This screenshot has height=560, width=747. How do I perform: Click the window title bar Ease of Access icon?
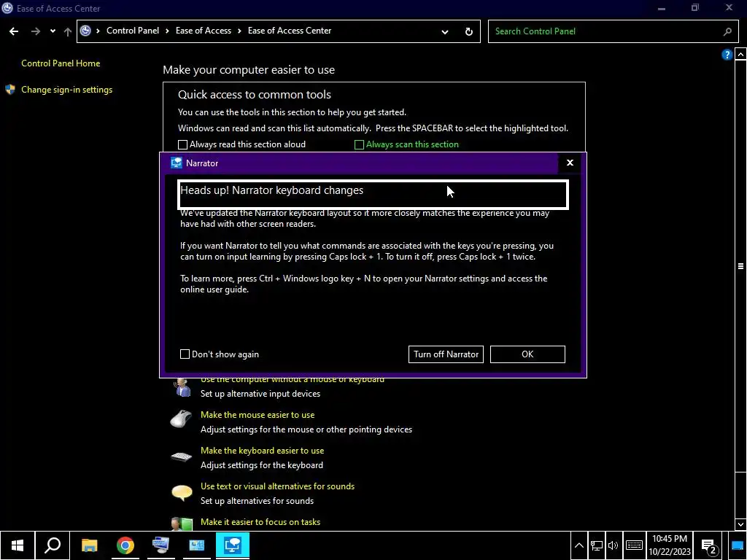pos(7,8)
